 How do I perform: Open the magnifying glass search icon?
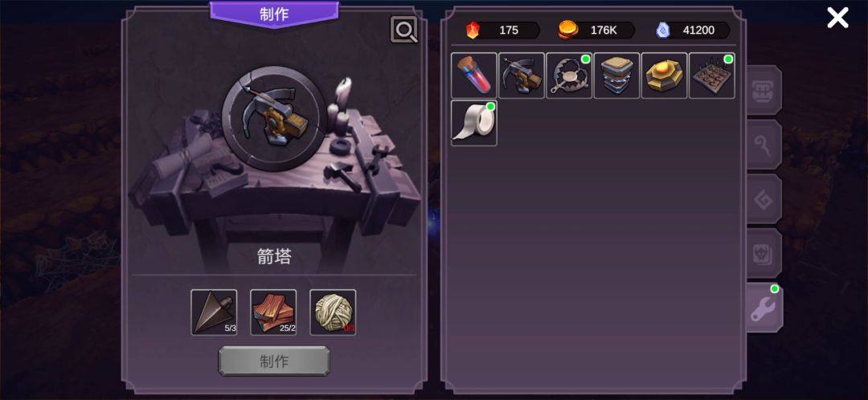(404, 30)
